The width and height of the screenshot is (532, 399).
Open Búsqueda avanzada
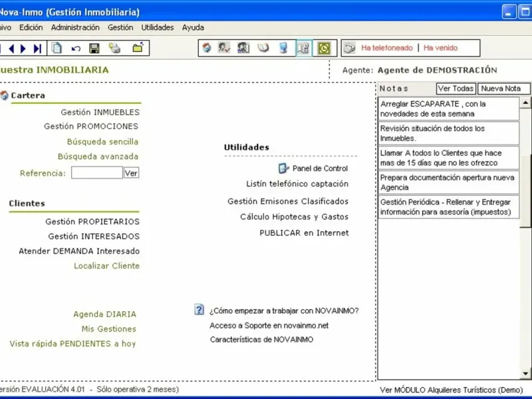(x=98, y=156)
